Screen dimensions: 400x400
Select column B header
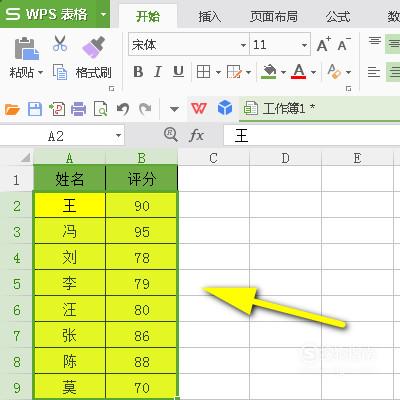142,158
